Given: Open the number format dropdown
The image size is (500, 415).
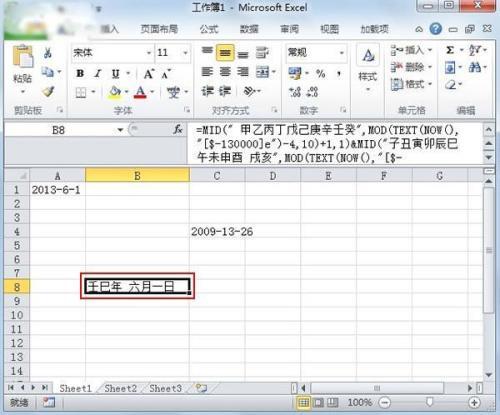Looking at the screenshot, I should pyautogui.click(x=342, y=53).
